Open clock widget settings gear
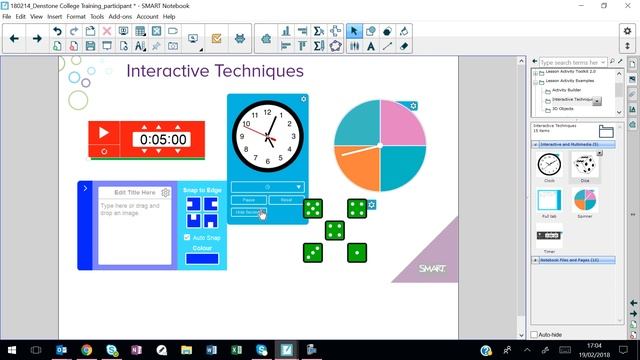The width and height of the screenshot is (640, 360). [303, 99]
